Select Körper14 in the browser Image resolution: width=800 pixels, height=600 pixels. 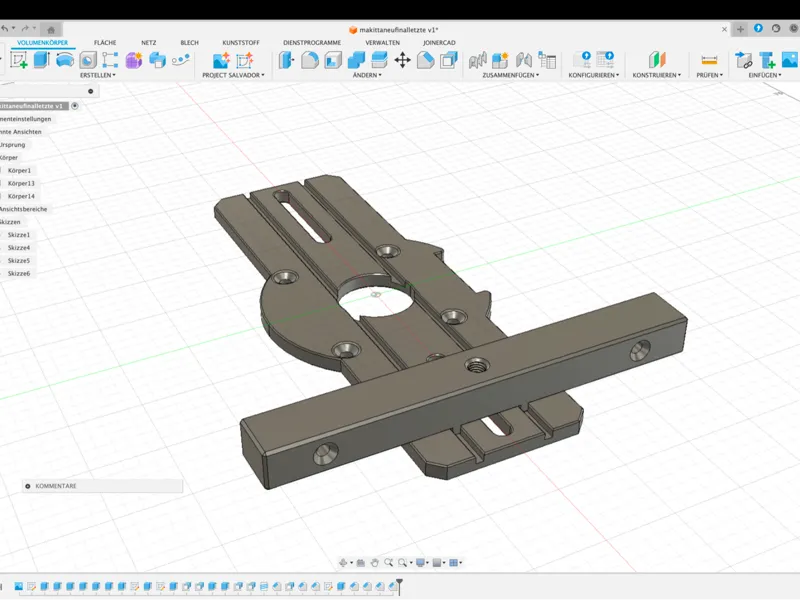coord(21,196)
